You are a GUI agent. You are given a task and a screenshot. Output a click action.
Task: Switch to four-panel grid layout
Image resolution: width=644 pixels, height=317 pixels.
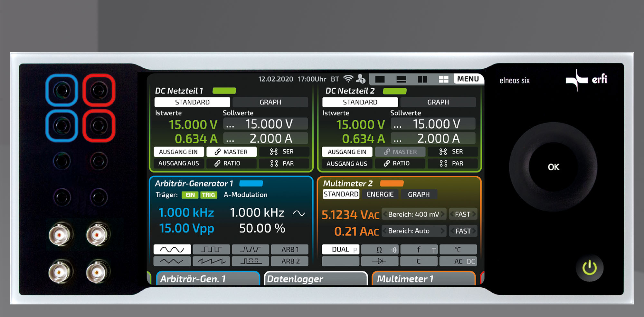coord(443,79)
